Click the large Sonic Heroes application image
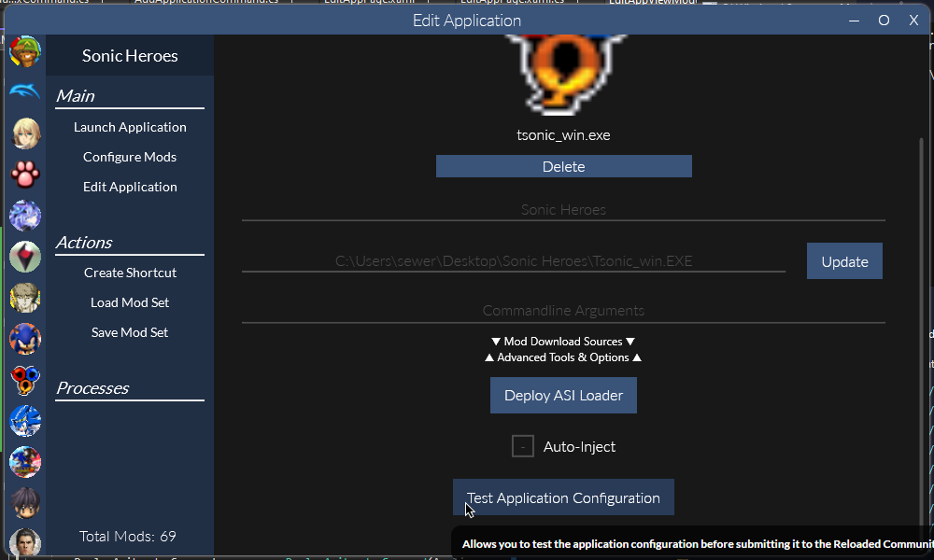Viewport: 934px width, 560px height. pyautogui.click(x=563, y=75)
